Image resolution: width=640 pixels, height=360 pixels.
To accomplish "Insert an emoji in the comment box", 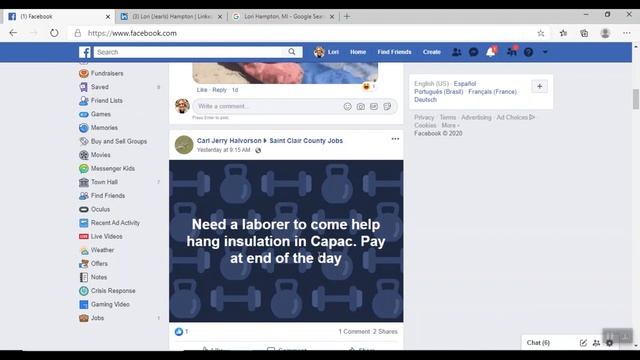I will (347, 107).
